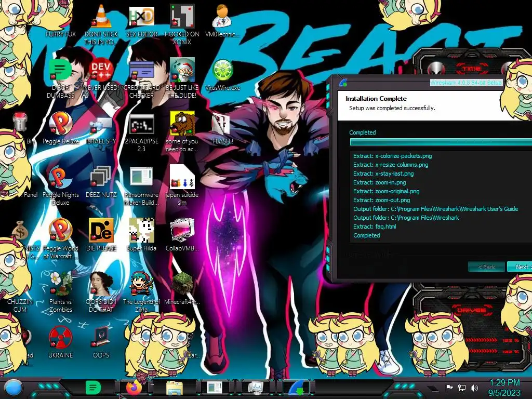Click the Extract: x-resize-columns.png log line

tap(391, 165)
